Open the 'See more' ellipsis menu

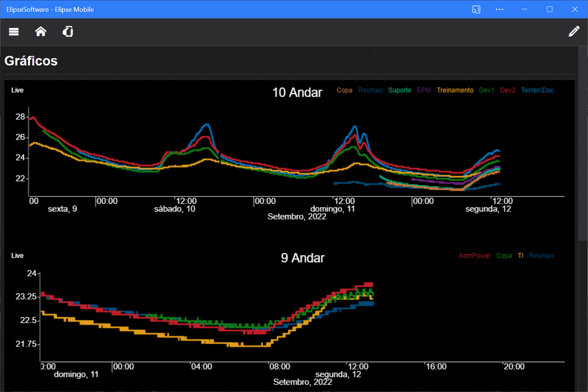point(499,10)
